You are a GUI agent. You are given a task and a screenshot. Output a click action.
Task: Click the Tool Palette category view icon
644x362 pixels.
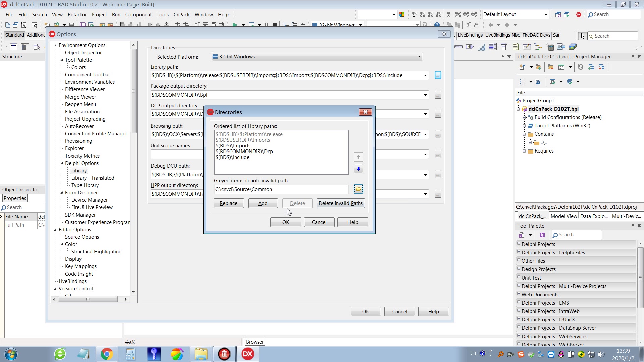click(x=521, y=235)
